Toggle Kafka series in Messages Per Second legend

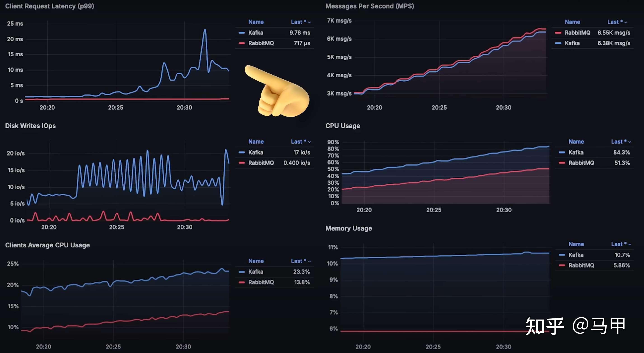coord(572,43)
